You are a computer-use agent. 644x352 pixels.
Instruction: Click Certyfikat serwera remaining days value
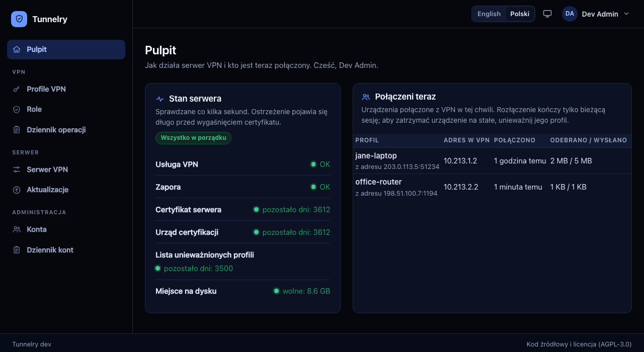click(x=292, y=210)
